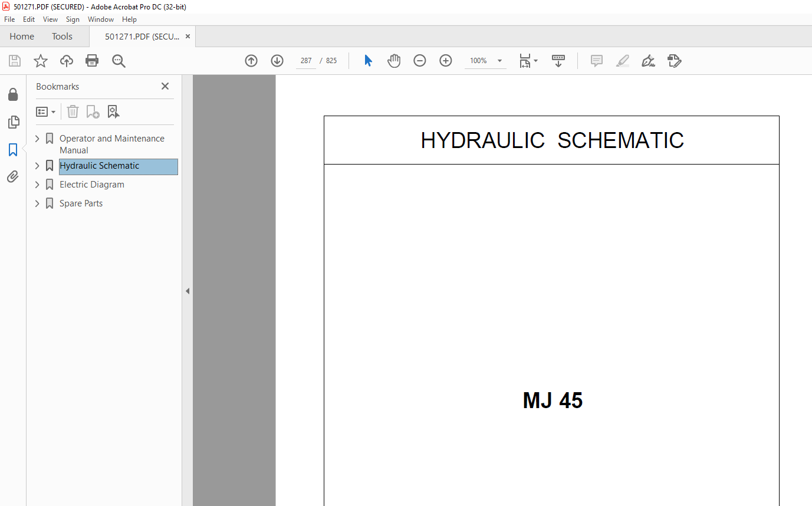Show the page thumbnails panel
Viewport: 812px width, 506px height.
[13, 122]
